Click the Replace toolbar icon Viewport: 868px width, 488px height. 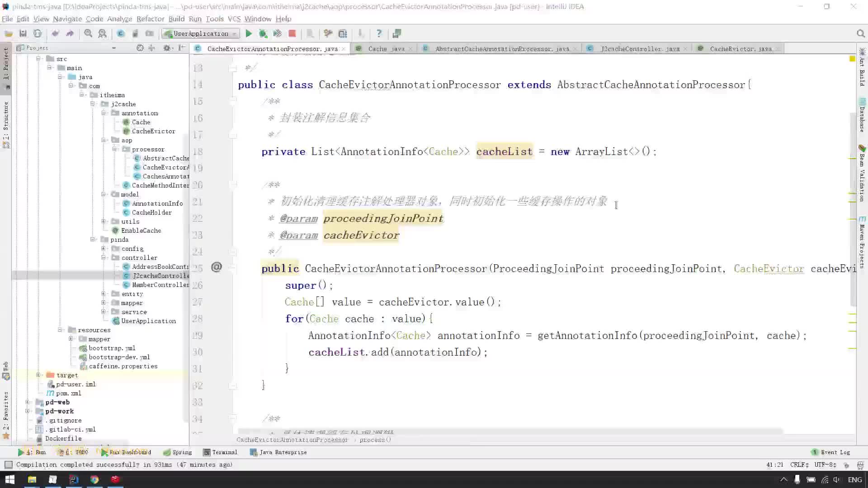tap(103, 33)
